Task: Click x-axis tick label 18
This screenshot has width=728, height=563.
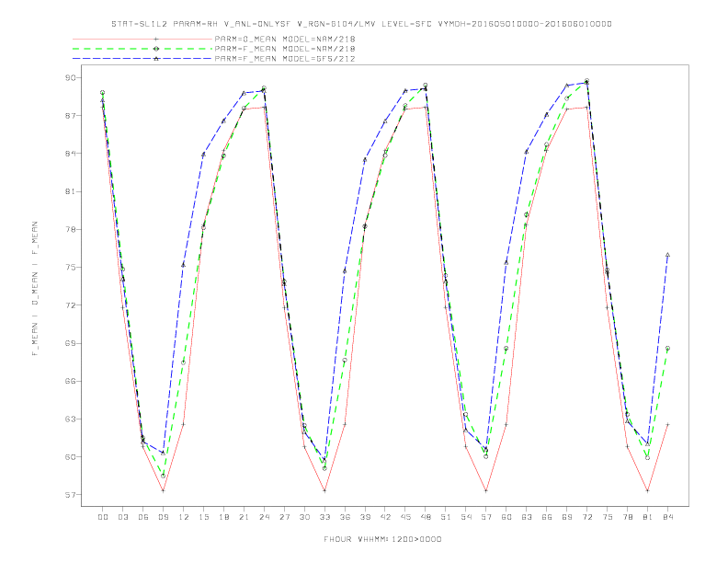Action: click(223, 517)
